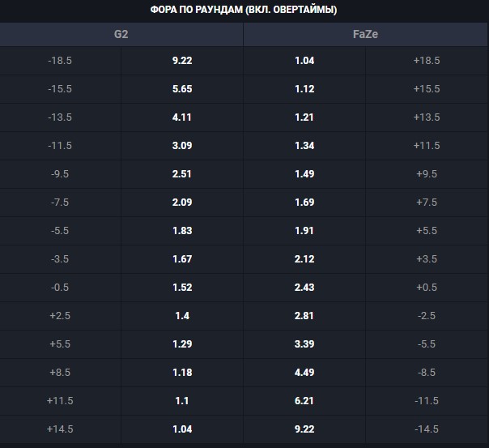Image resolution: width=489 pixels, height=448 pixels.
Task: Click the 4.11 odds for G2 -13.5
Action: [x=182, y=117]
